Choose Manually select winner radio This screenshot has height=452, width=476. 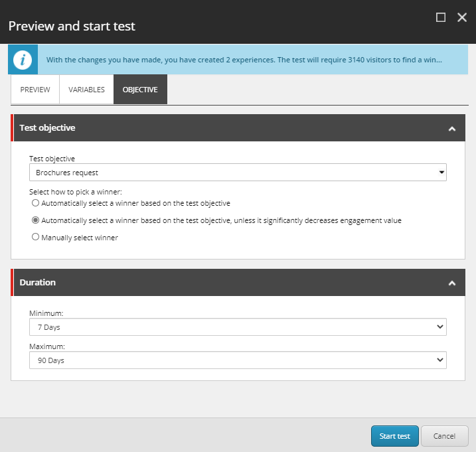click(x=36, y=237)
